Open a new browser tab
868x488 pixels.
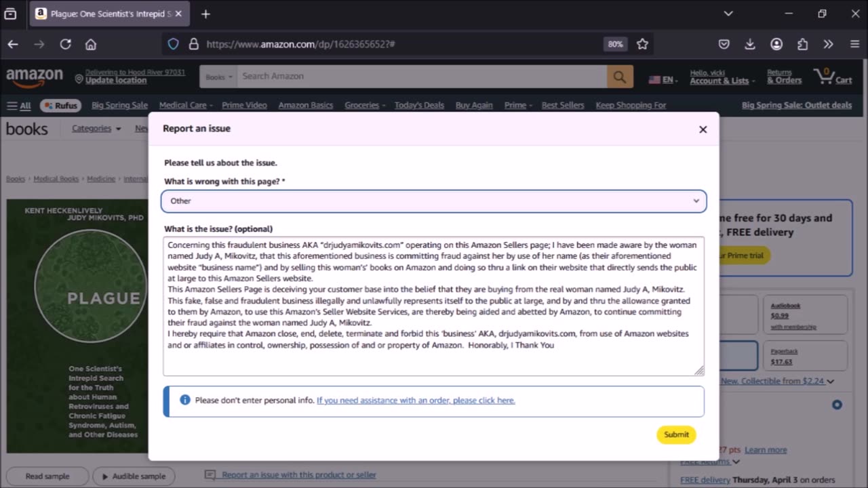coord(205,14)
